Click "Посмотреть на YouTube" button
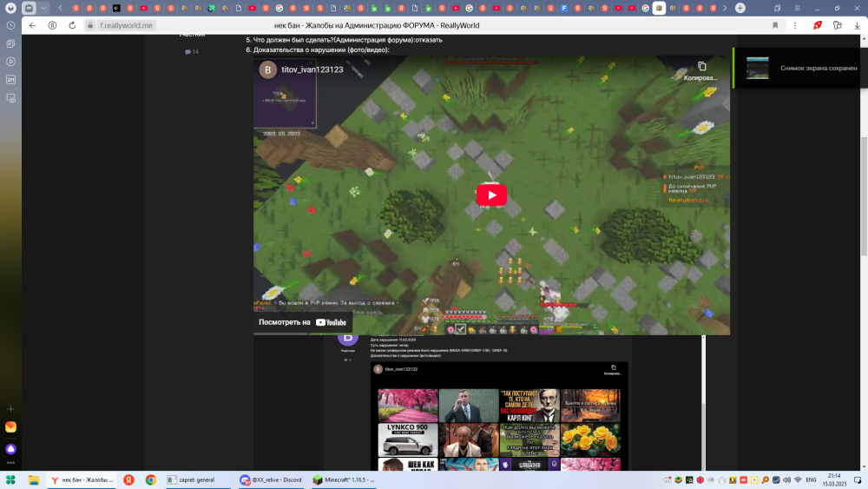The image size is (868, 489). coord(303,322)
